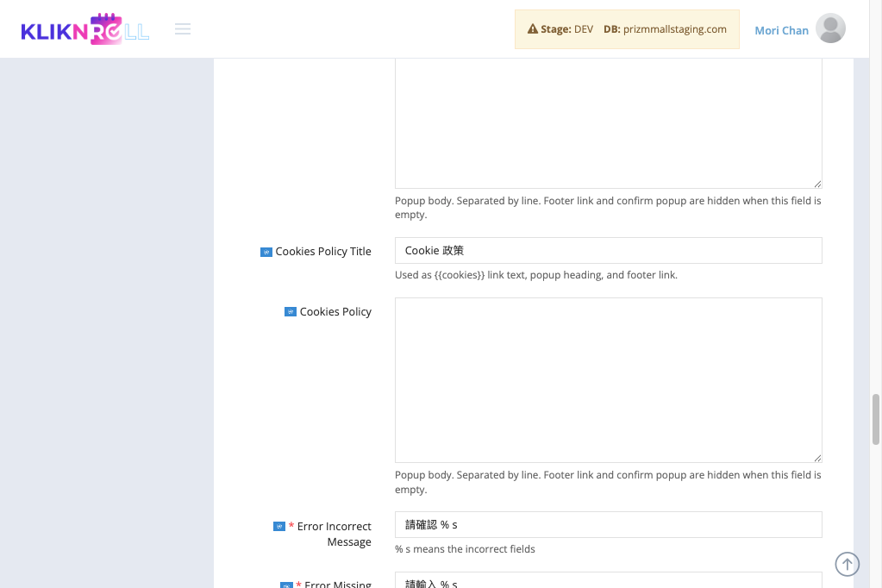Click the Stage DEV database banner
This screenshot has width=882, height=588.
(627, 29)
